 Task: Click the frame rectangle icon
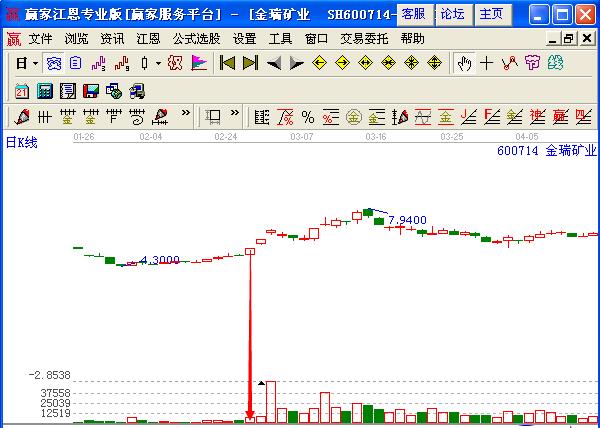(213, 117)
